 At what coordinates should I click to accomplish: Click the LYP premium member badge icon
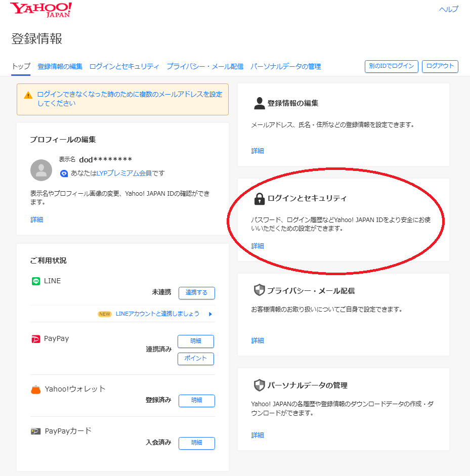(x=64, y=174)
